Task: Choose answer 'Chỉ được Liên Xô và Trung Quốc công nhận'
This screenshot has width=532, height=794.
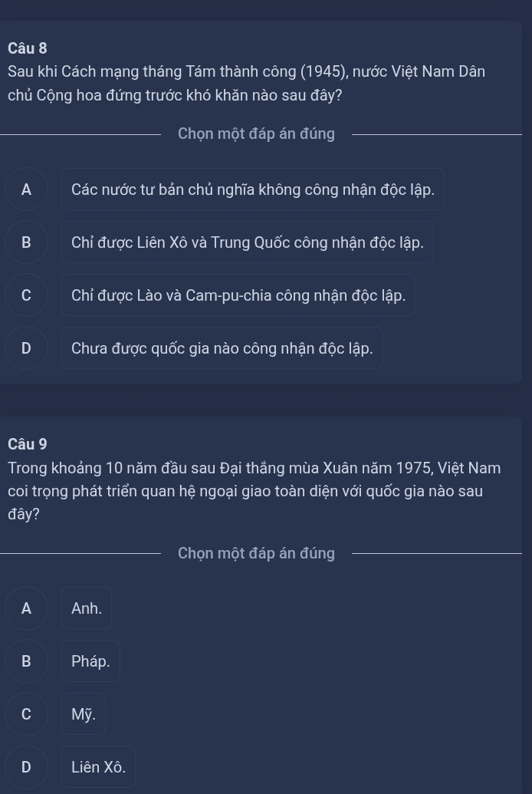Action: pos(248,242)
